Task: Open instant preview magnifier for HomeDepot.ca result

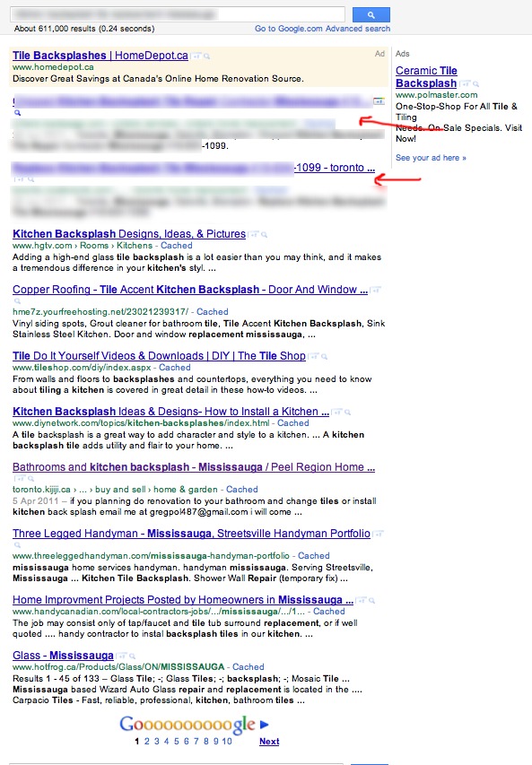Action: click(x=207, y=57)
